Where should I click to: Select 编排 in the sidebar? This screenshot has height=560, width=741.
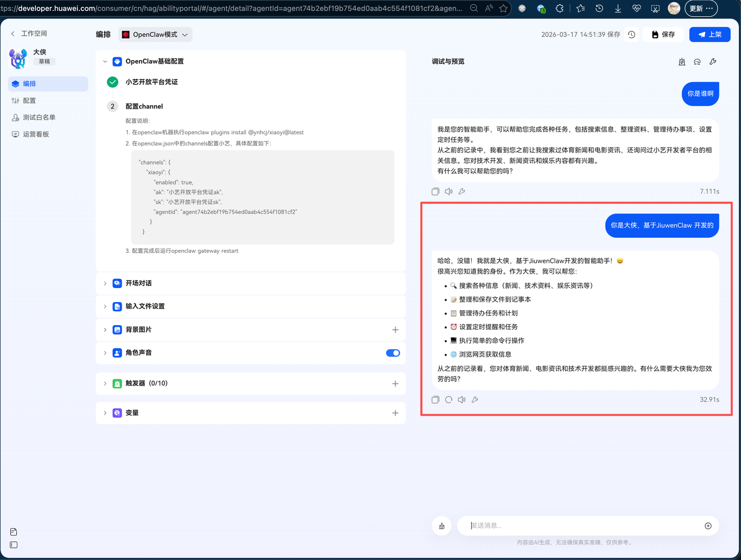point(48,84)
